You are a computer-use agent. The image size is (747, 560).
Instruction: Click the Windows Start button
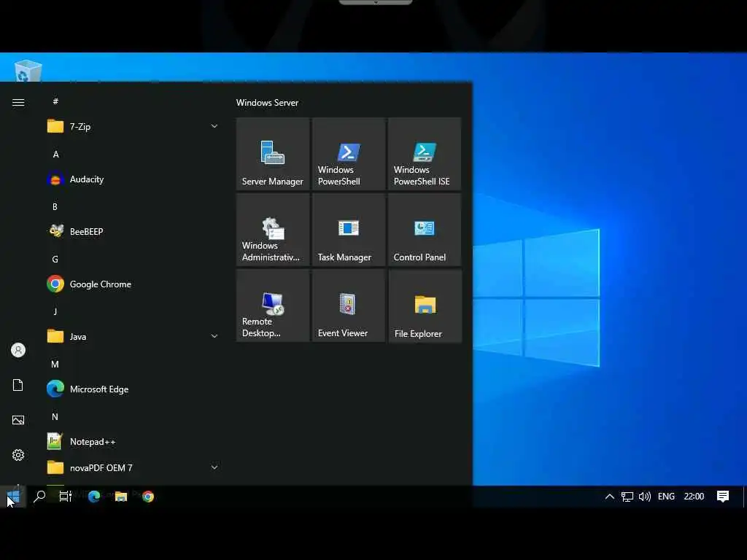pyautogui.click(x=13, y=497)
